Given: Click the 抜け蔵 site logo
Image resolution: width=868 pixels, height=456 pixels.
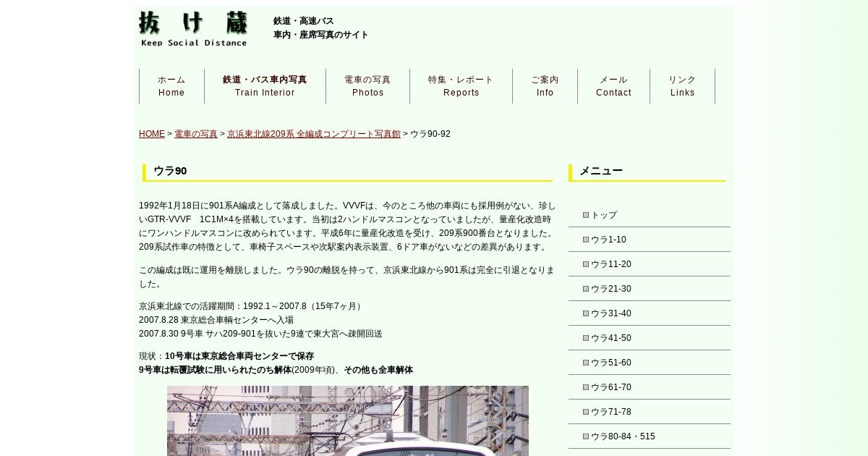Looking at the screenshot, I should click(x=193, y=29).
